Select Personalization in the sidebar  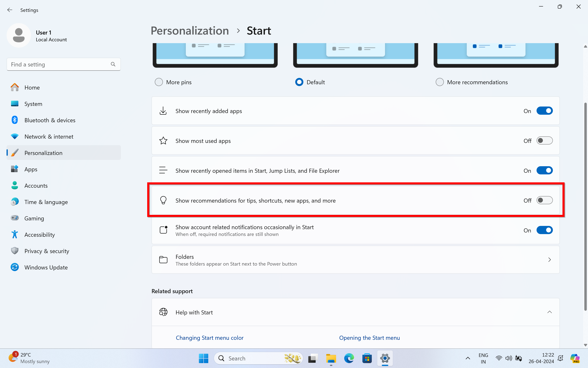(64, 153)
